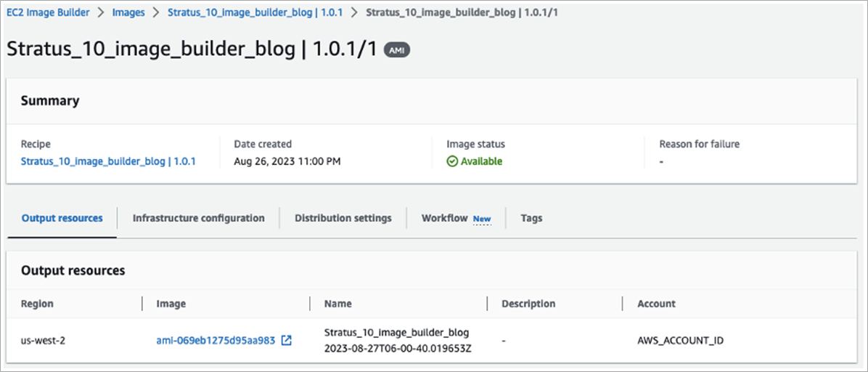Click the Aug 26, 2023 11:00 PM date
Screen dimensions: 868x372
pyautogui.click(x=287, y=161)
